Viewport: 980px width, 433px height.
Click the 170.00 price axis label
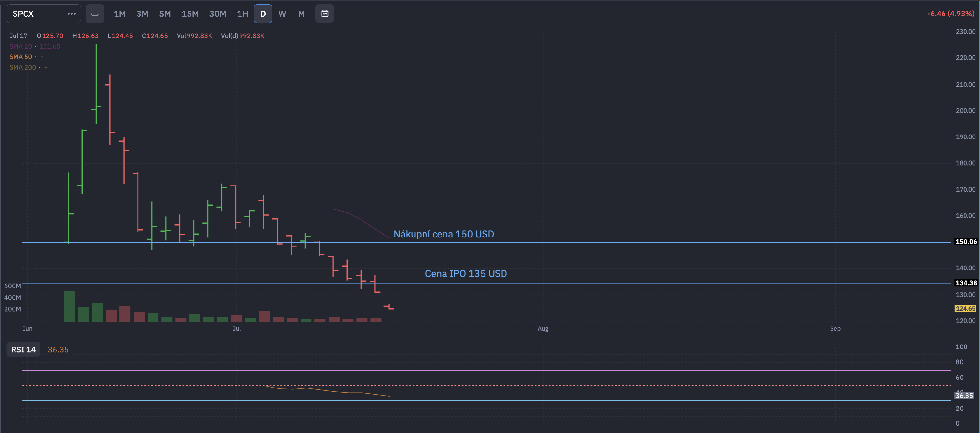(x=965, y=189)
